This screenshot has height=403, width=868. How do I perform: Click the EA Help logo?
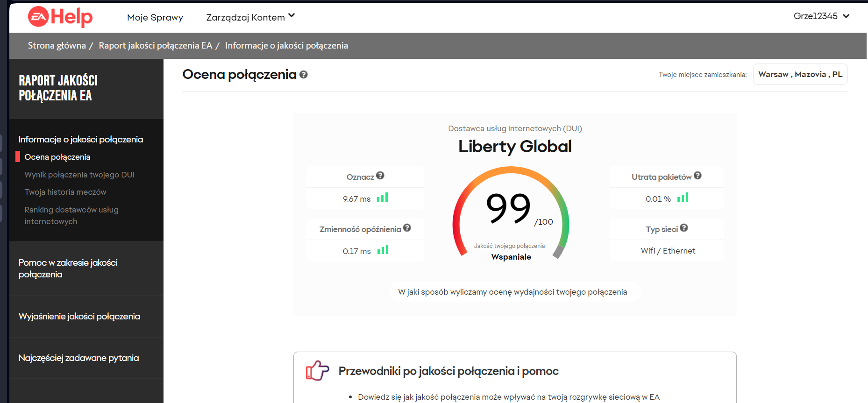[x=60, y=17]
